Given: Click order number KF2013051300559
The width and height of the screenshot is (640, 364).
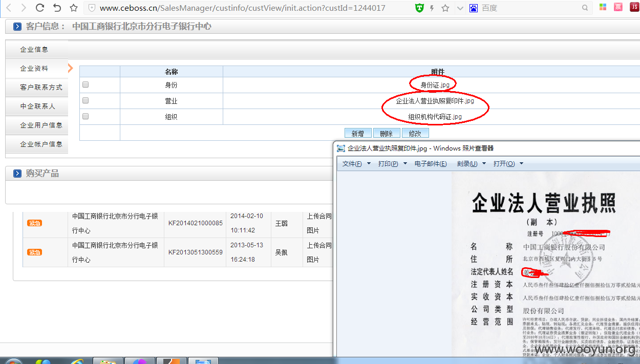Looking at the screenshot, I should click(196, 252).
